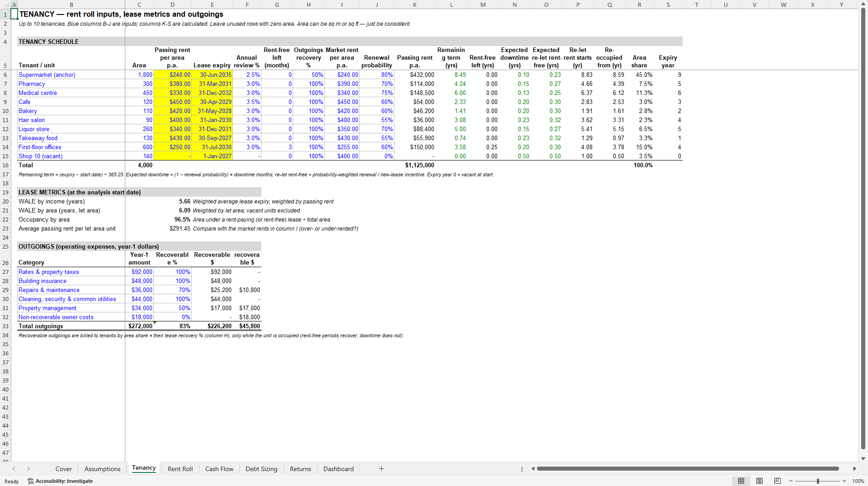
Task: Click the sheet tab options dots
Action: 522,469
